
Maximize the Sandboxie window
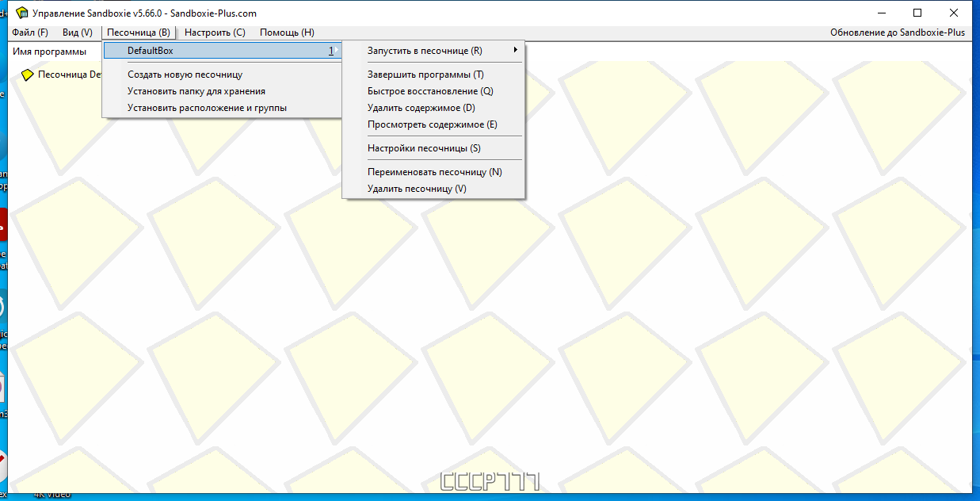point(917,13)
